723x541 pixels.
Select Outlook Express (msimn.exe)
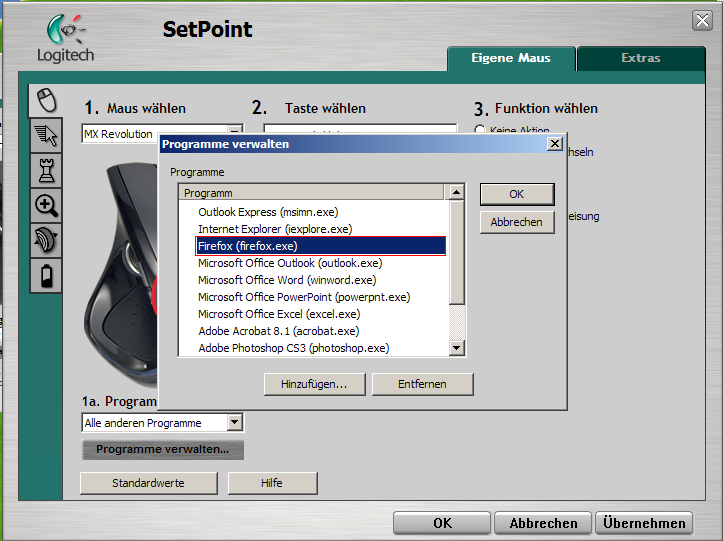tap(268, 212)
